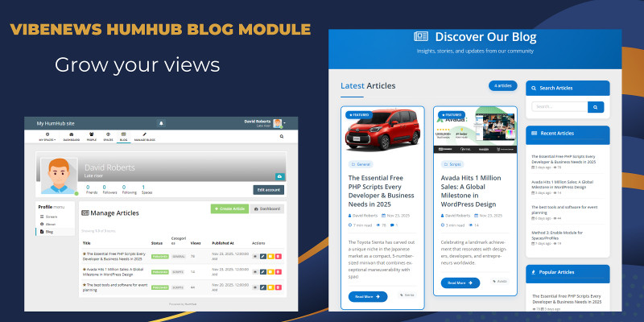644x322 pixels.
Task: Click the notification bell icon
Action: click(x=161, y=123)
